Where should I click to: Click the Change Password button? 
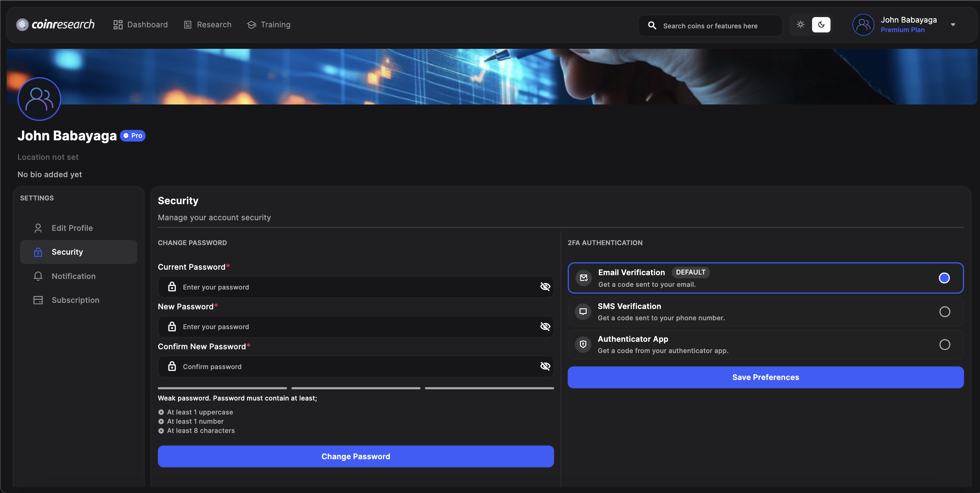pyautogui.click(x=356, y=456)
